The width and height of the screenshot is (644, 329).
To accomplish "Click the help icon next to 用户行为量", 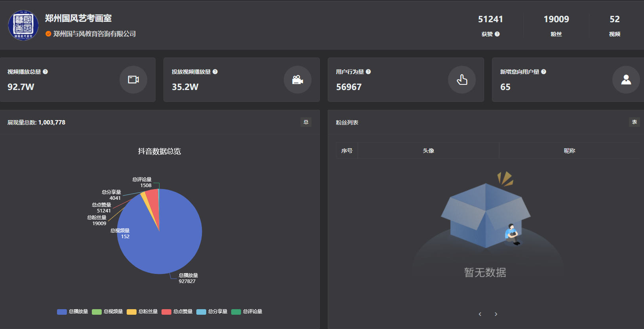I will click(x=368, y=72).
